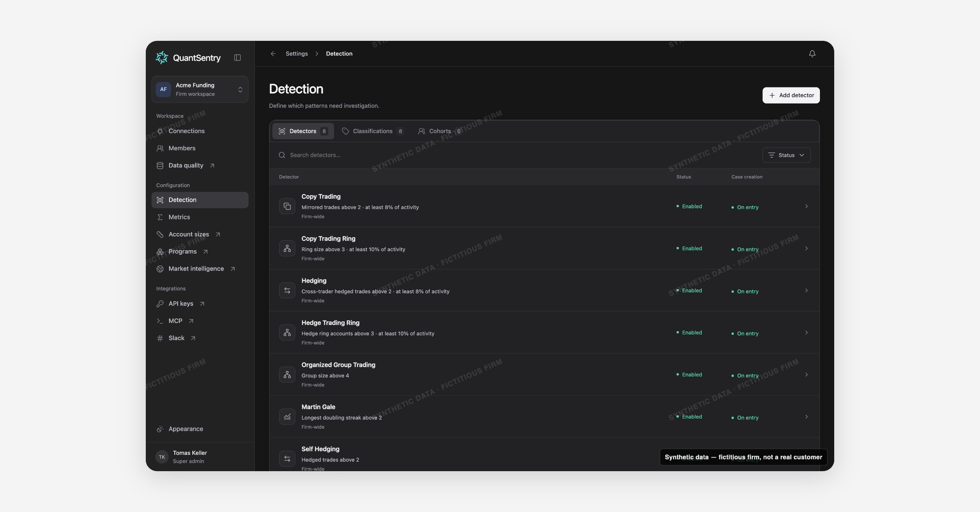Viewport: 980px width, 512px height.
Task: Select Detection in the sidebar
Action: [x=200, y=200]
